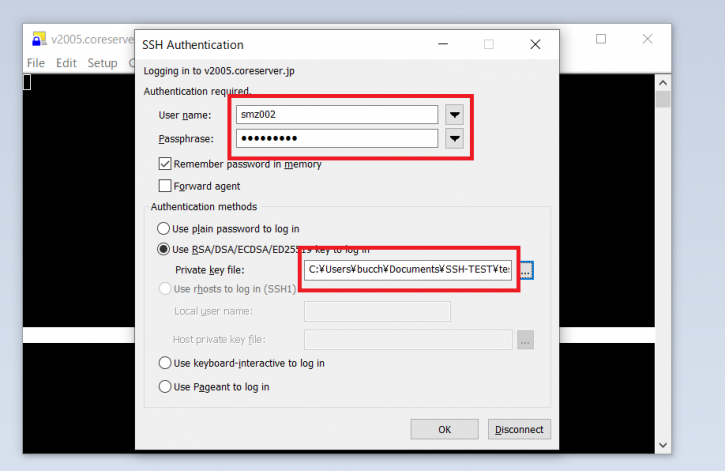Open the File menu
725x471 pixels.
[36, 63]
